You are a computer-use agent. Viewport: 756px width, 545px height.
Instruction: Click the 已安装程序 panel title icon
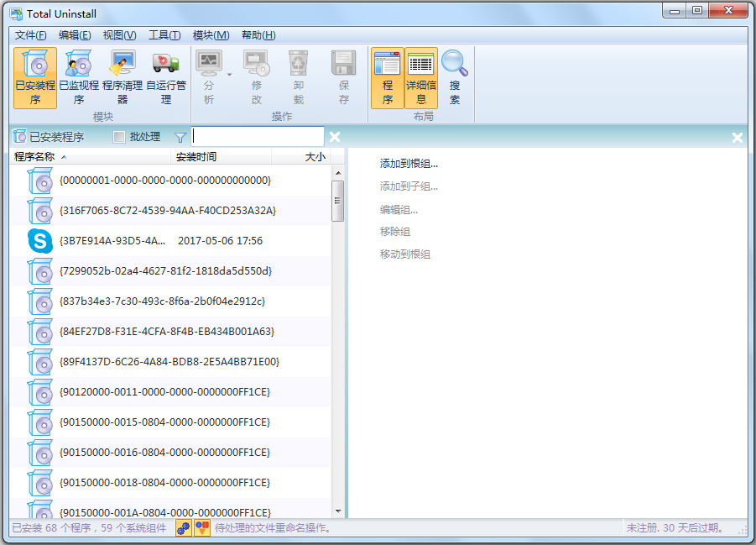coord(20,137)
